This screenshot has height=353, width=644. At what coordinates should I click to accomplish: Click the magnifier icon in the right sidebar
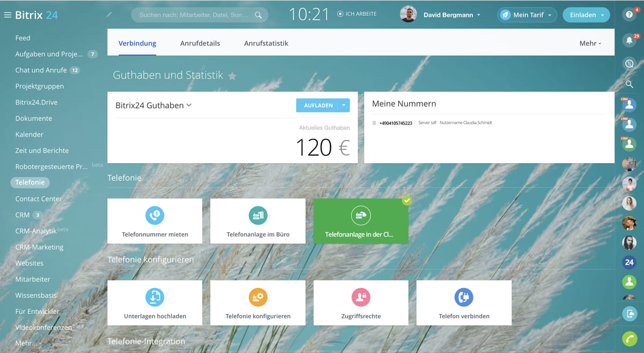pyautogui.click(x=630, y=84)
